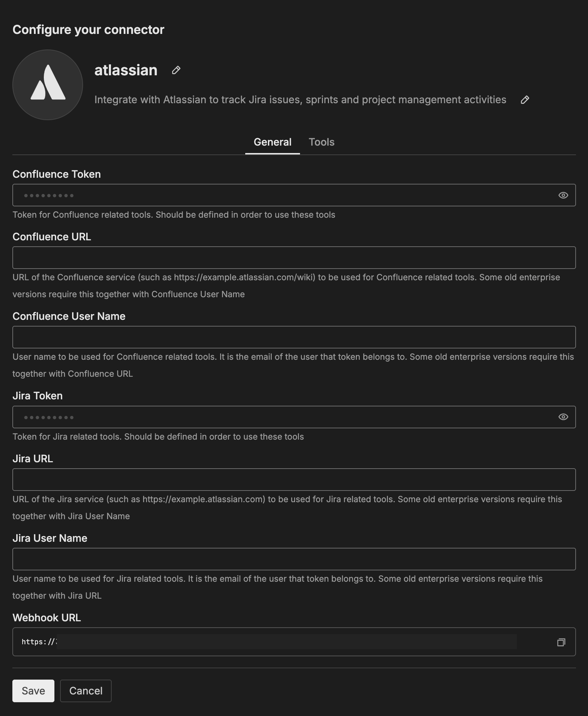
Task: Cancel the connector configuration
Action: pyautogui.click(x=86, y=691)
